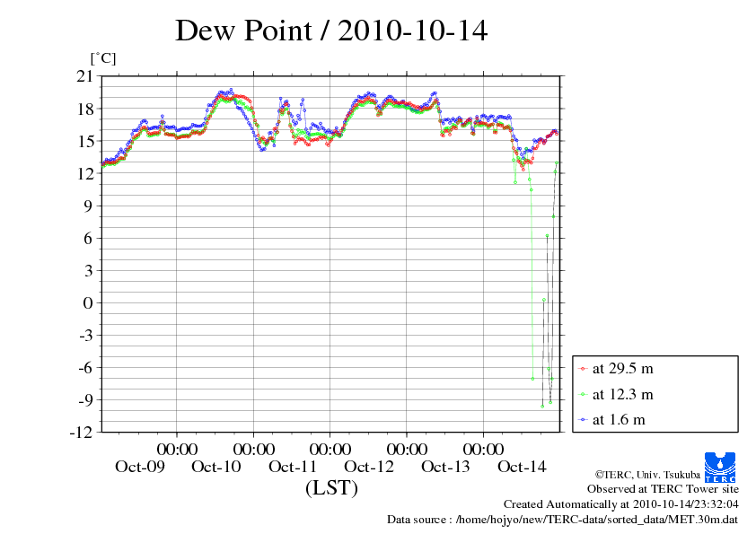Screen dimensions: 756x534
Task: Click the green 'at 12.3 m' legend marker
Action: [583, 395]
